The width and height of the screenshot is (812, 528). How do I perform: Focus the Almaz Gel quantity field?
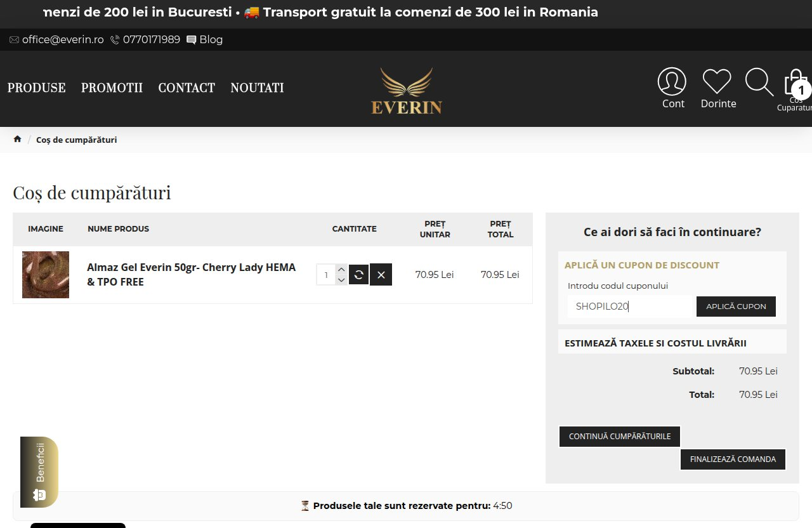click(x=326, y=275)
